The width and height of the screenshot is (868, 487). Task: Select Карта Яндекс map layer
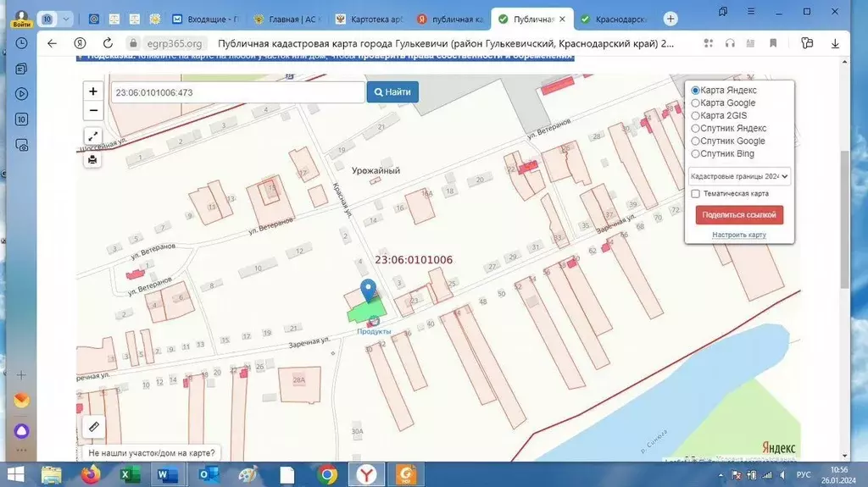[695, 91]
